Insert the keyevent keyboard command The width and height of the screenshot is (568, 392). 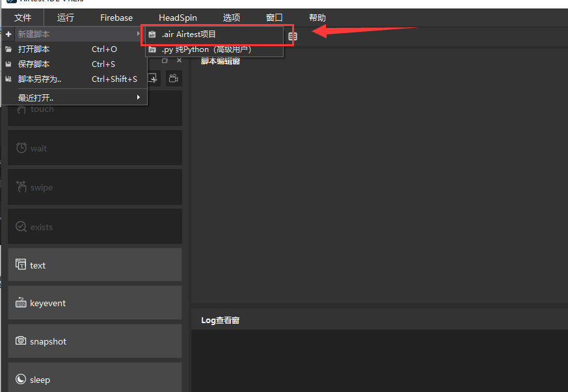pos(95,302)
